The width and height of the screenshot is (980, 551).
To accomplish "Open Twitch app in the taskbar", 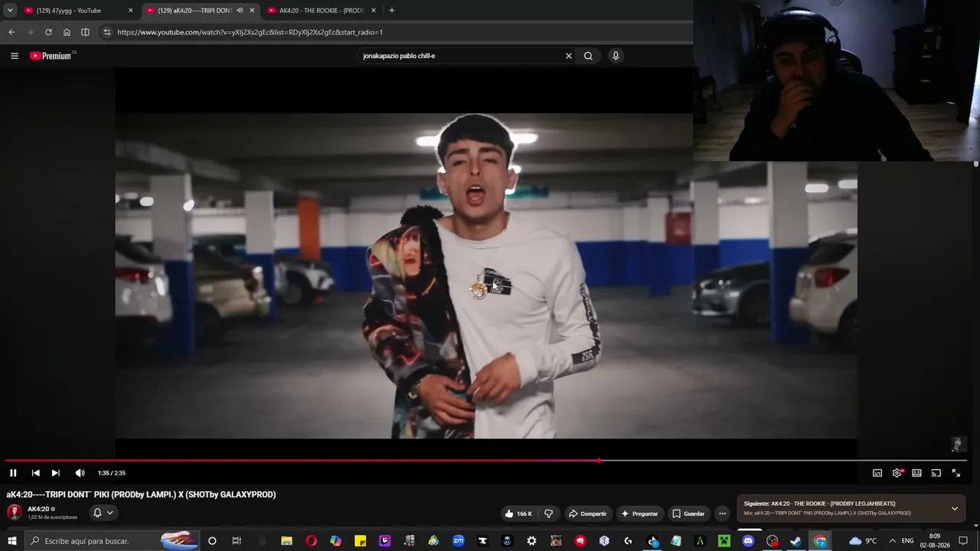I will 384,541.
